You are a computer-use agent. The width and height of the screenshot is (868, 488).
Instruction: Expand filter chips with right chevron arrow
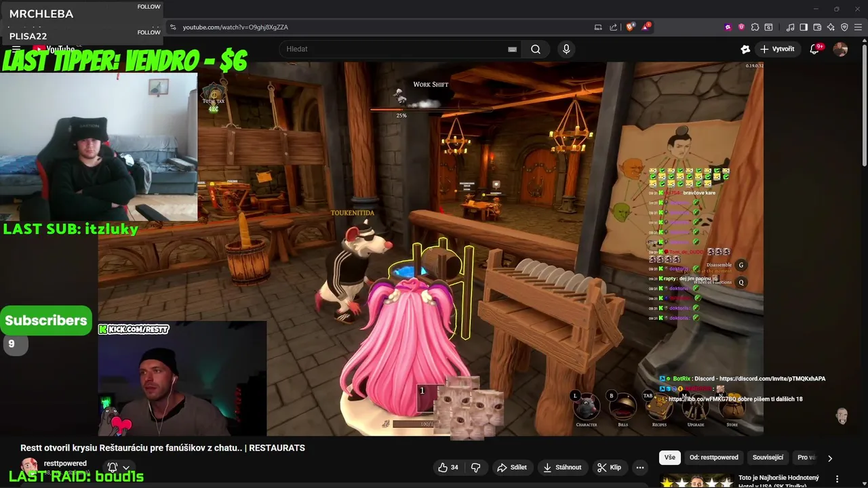point(829,458)
